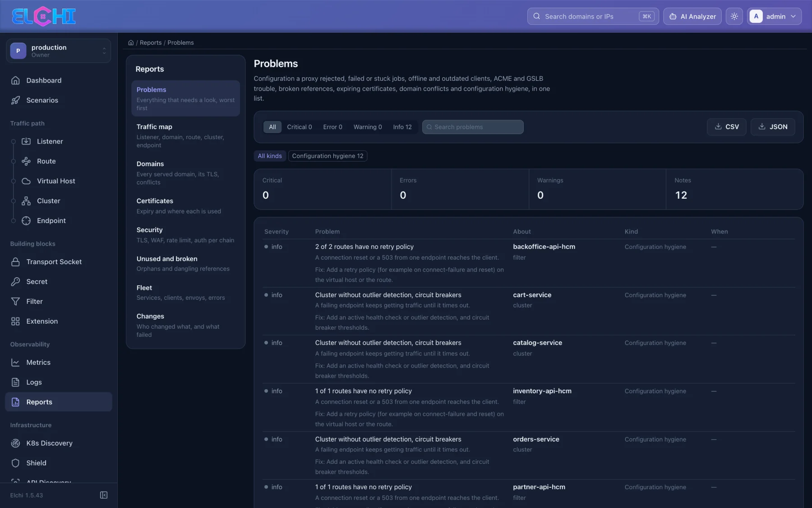Open the K8s Discovery icon
812x508 pixels.
[15, 443]
